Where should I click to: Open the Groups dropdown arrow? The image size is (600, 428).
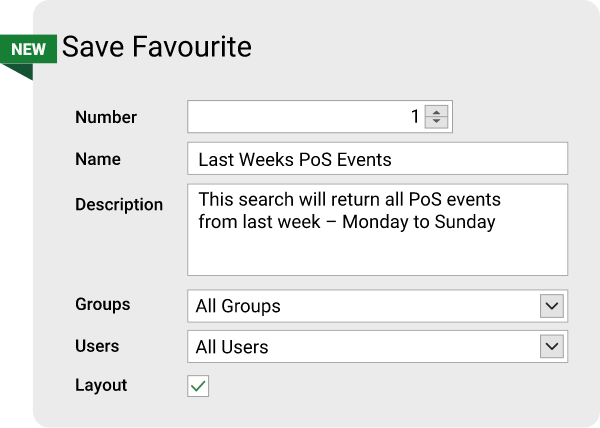551,305
